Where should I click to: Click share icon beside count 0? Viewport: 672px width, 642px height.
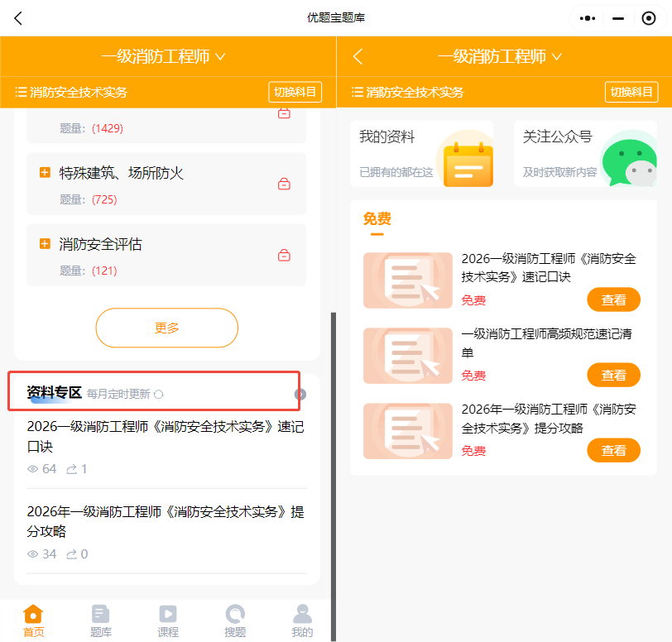pos(71,554)
